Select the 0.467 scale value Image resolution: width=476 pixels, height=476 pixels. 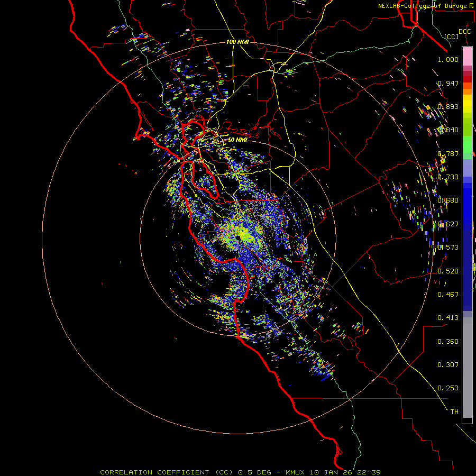tap(448, 295)
